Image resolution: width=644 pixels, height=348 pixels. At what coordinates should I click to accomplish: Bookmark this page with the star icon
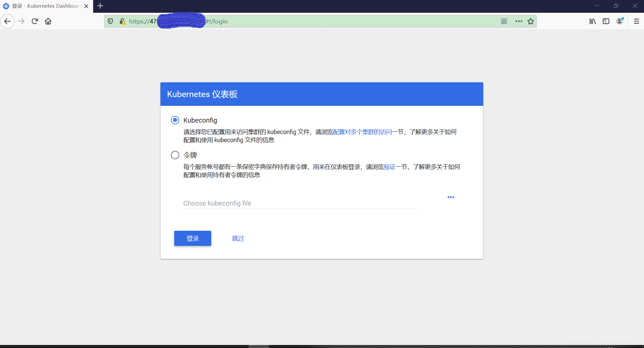pos(531,21)
